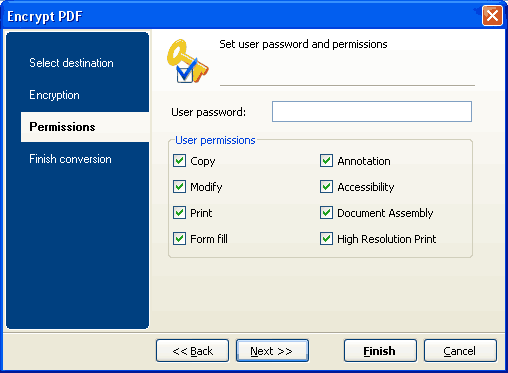This screenshot has width=508, height=373.
Task: Cancel the Encrypt PDF wizard
Action: (x=460, y=351)
